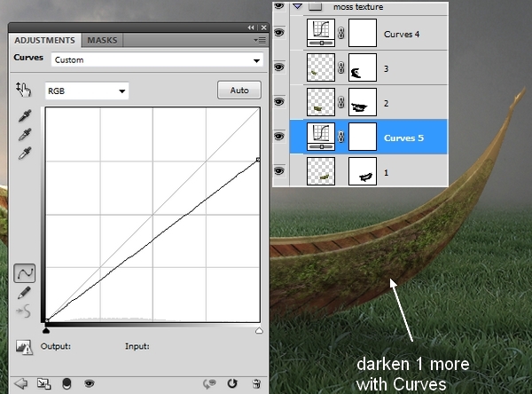The height and width of the screenshot is (394, 532).
Task: Pick the gray point eyedropper
Action: [24, 135]
